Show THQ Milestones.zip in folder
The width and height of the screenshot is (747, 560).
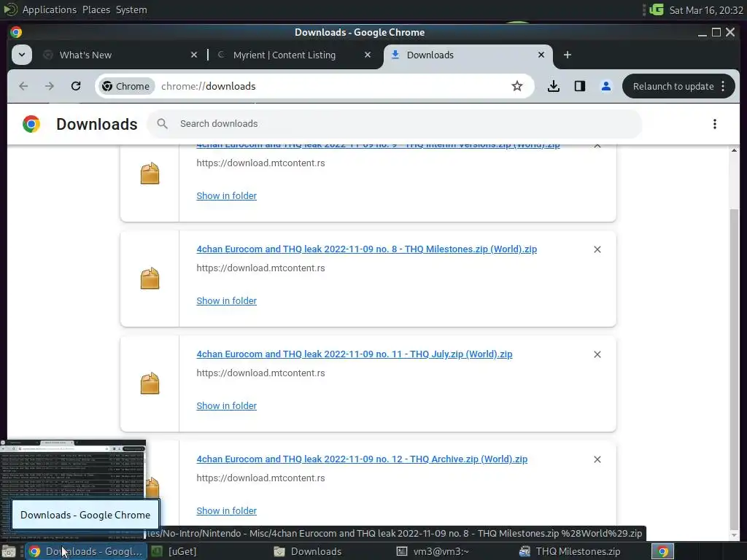(x=226, y=301)
